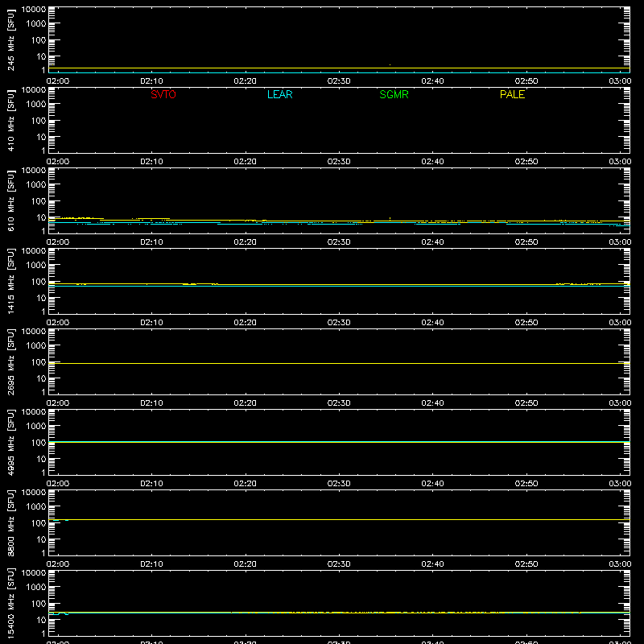Viewport: 644px width, 644px height.
Task: Click the 02:50 tick label under 4995 MHz panel
Action: [526, 484]
